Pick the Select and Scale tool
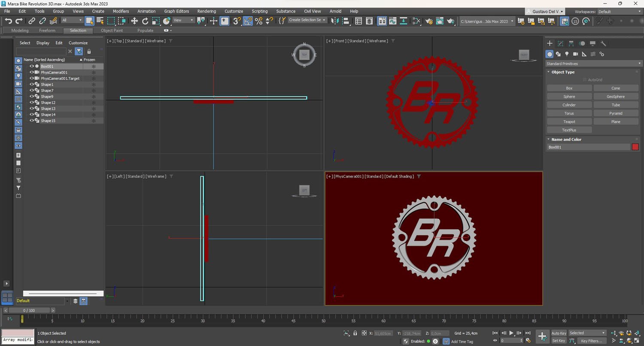The height and width of the screenshot is (346, 644). pos(156,21)
